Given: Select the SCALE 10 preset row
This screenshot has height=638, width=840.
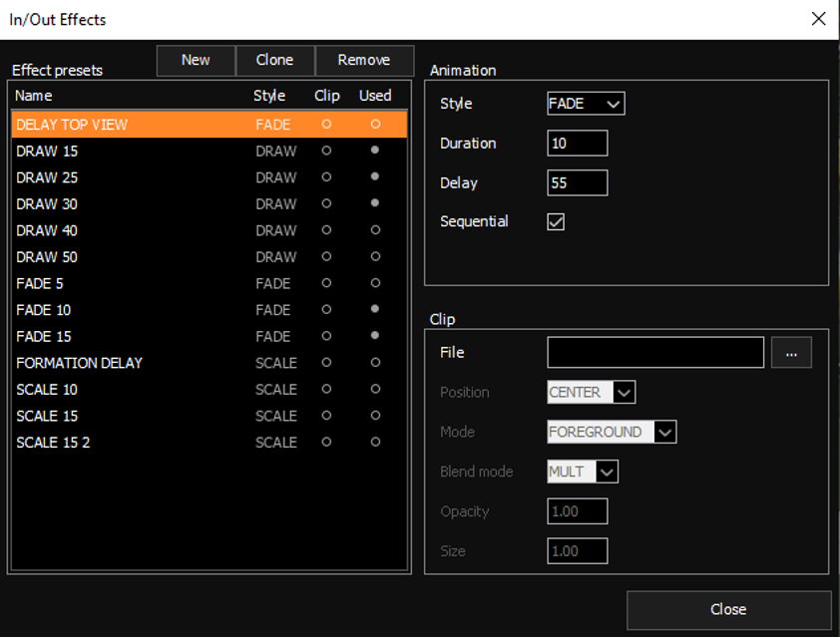Looking at the screenshot, I should 209,390.
